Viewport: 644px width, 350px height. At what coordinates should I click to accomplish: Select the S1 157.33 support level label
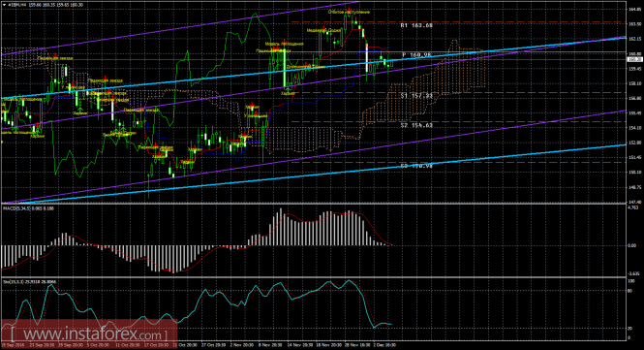(416, 95)
